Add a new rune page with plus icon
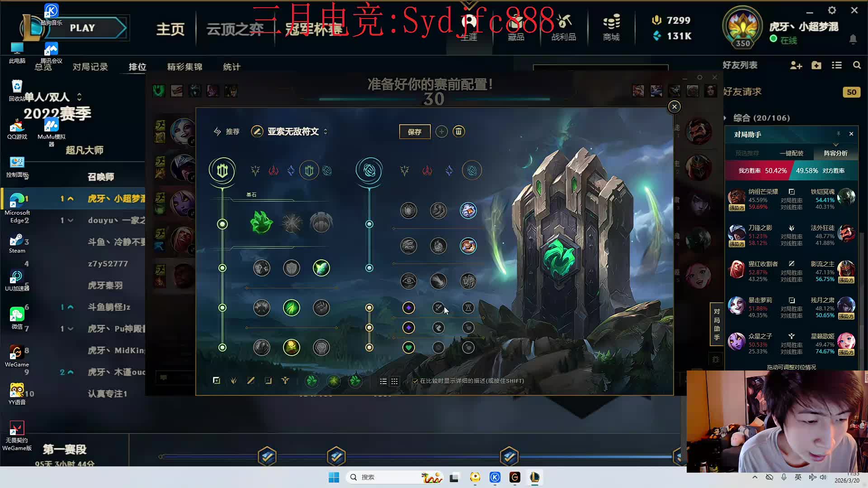Viewport: 868px width, 488px height. [x=441, y=131]
